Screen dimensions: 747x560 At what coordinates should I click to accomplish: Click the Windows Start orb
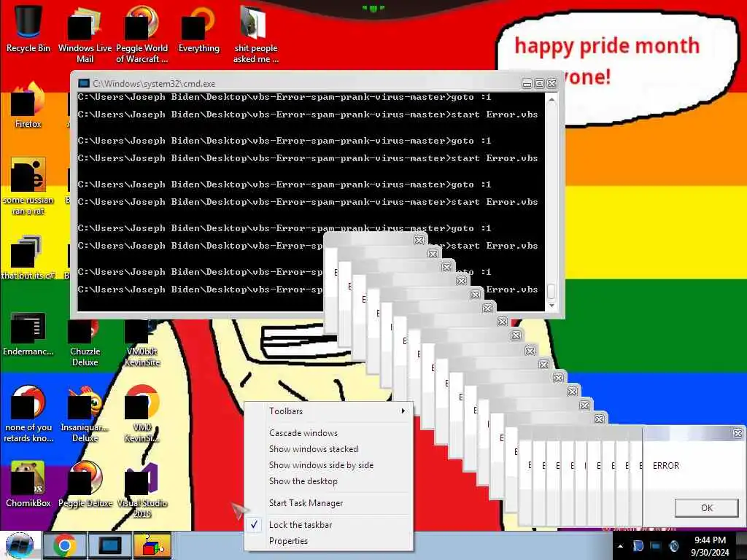(x=20, y=545)
